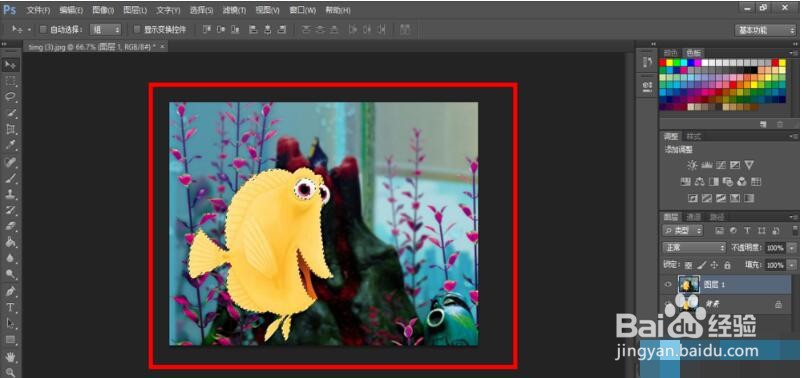Select the Quick Selection tool

(x=10, y=113)
